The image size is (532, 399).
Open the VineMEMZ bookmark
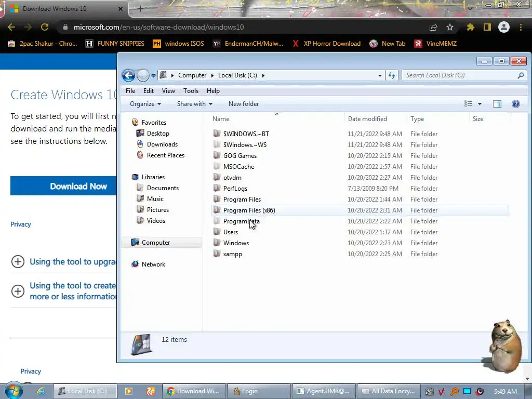[x=436, y=44]
